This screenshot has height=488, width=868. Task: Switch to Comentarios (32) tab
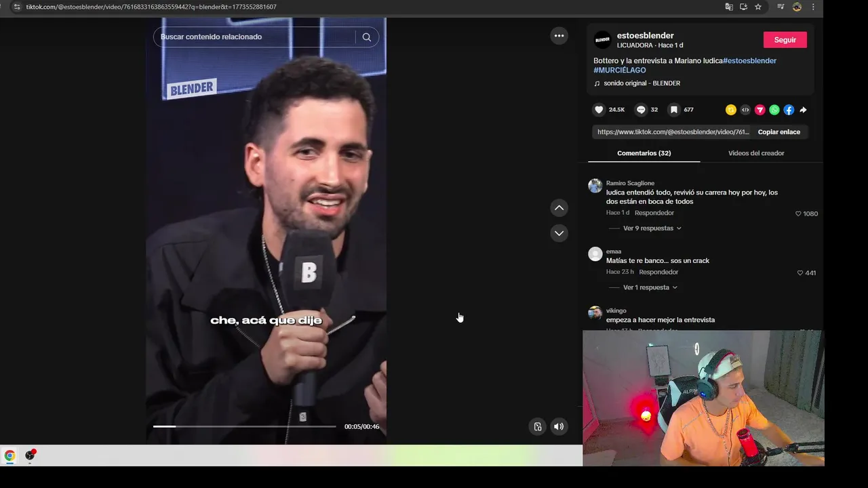(x=644, y=153)
